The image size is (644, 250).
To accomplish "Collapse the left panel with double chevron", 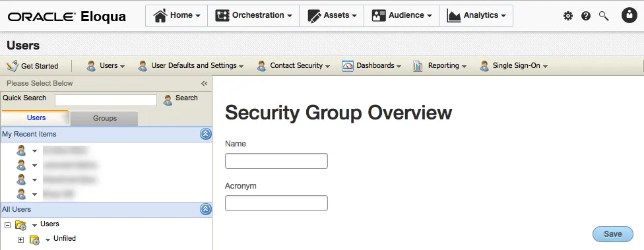I will 204,83.
